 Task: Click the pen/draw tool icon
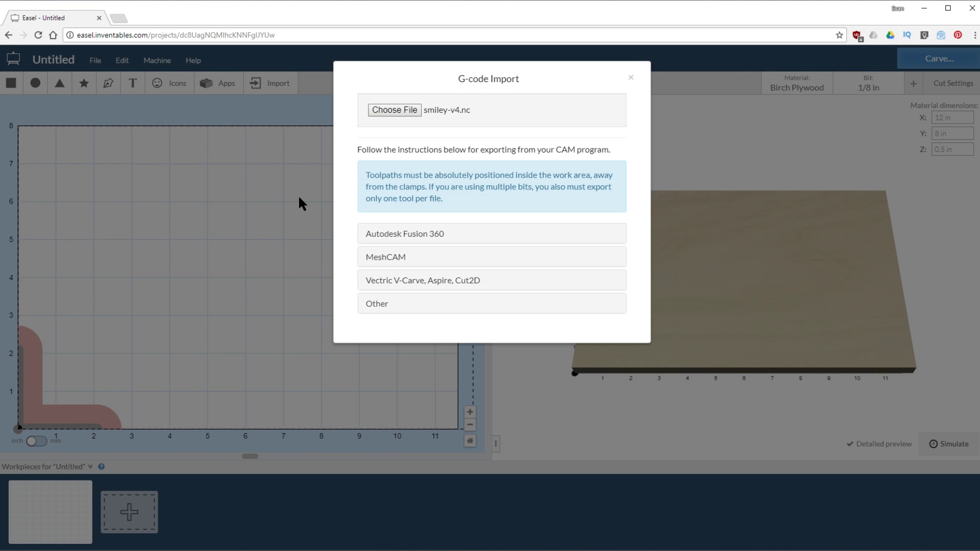[108, 83]
